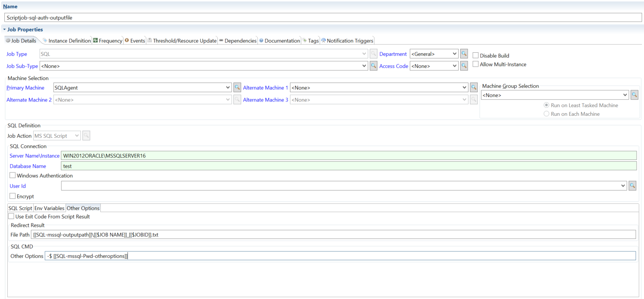Toggle Allow Multi-Instance checkbox
644x299 pixels.
point(475,64)
